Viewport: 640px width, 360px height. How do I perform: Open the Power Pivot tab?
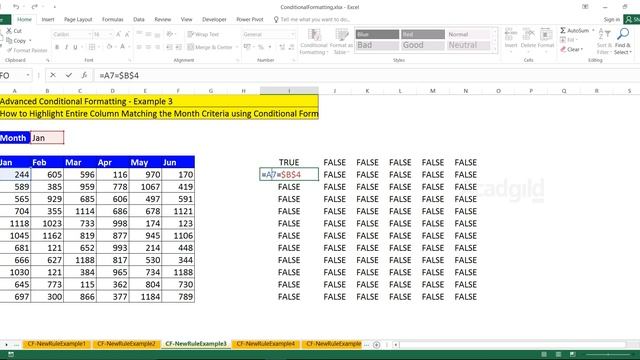point(250,19)
